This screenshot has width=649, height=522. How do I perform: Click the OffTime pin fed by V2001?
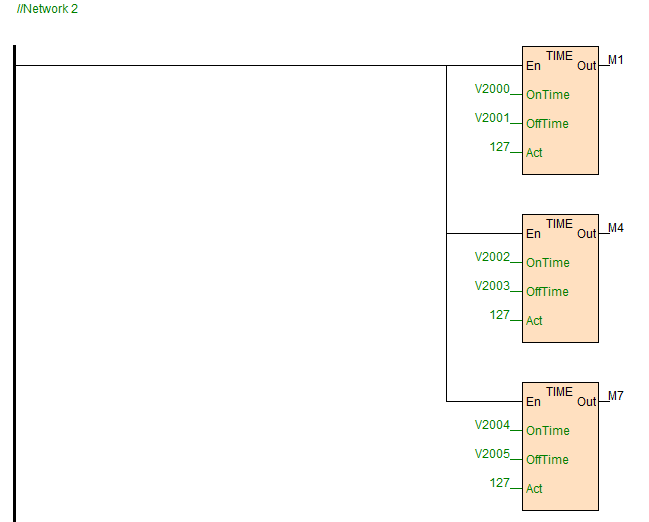tap(547, 124)
